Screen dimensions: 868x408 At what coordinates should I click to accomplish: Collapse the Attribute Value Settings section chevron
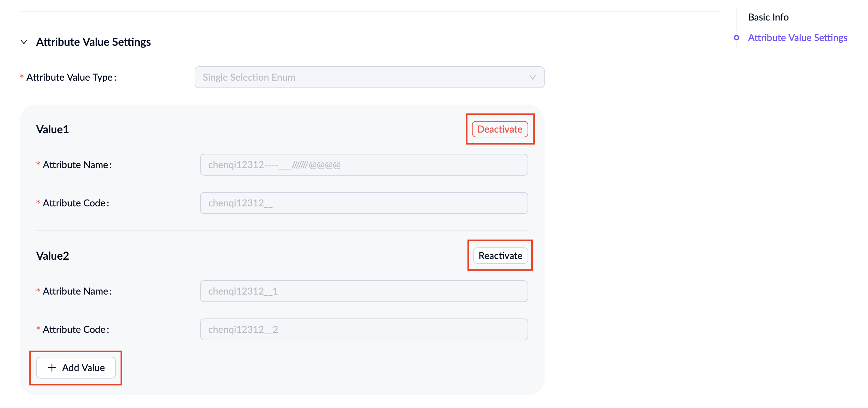(24, 42)
